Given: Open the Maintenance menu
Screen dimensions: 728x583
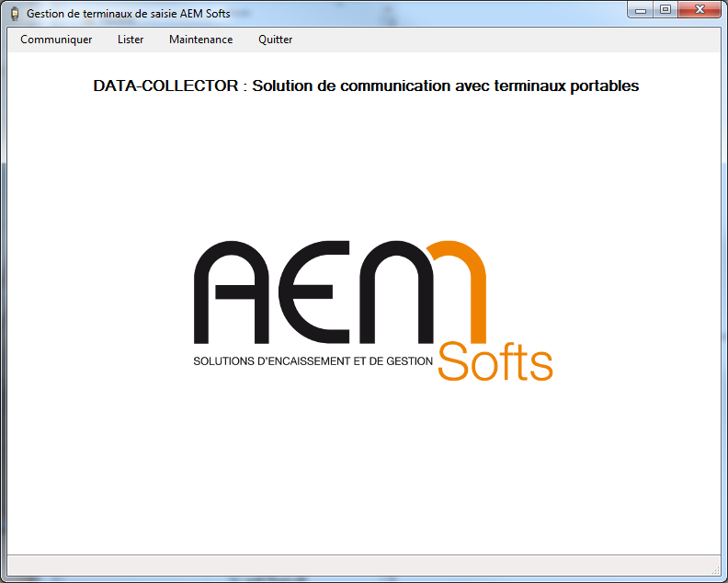Looking at the screenshot, I should pyautogui.click(x=200, y=40).
